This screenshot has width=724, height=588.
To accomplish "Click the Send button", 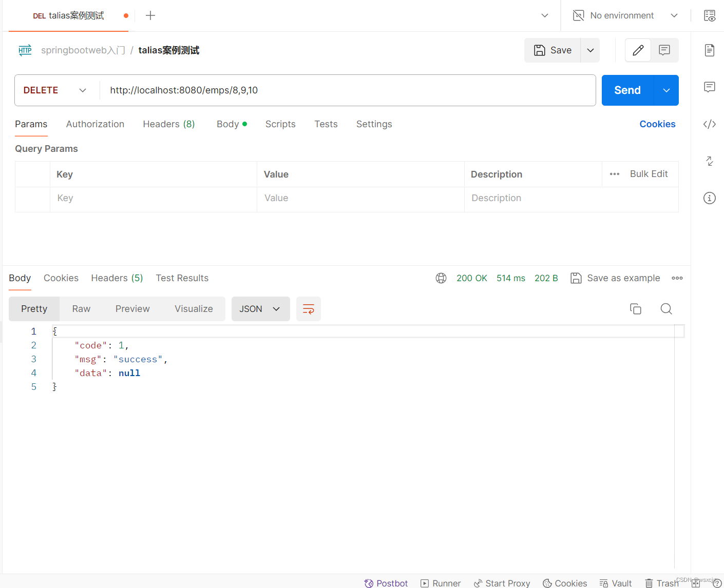I will [627, 90].
